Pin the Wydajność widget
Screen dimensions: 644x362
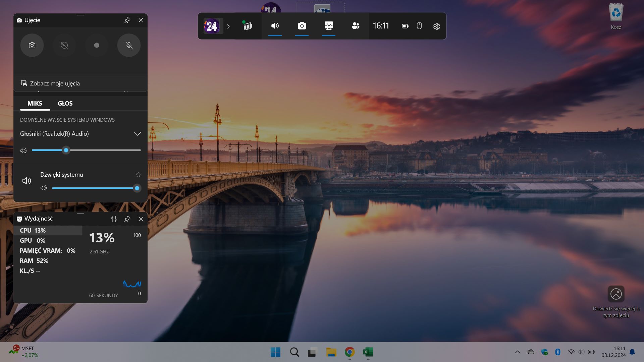pos(127,219)
